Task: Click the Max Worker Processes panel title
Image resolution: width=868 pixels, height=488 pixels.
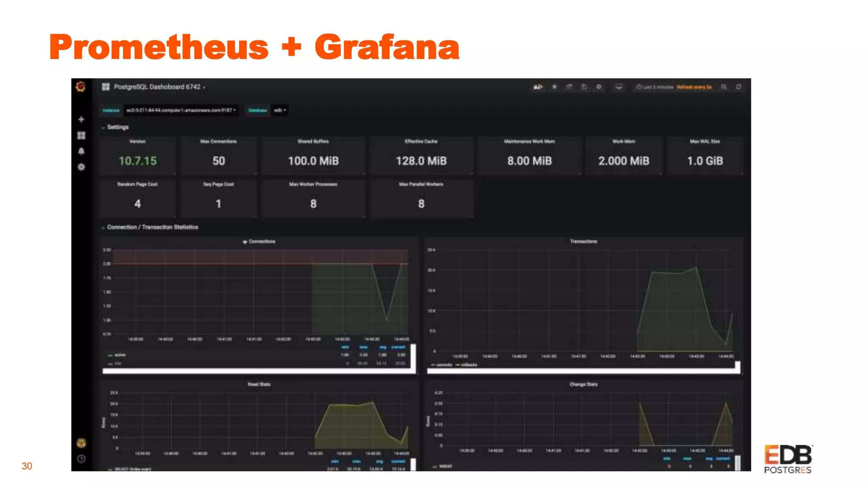Action: pyautogui.click(x=313, y=184)
